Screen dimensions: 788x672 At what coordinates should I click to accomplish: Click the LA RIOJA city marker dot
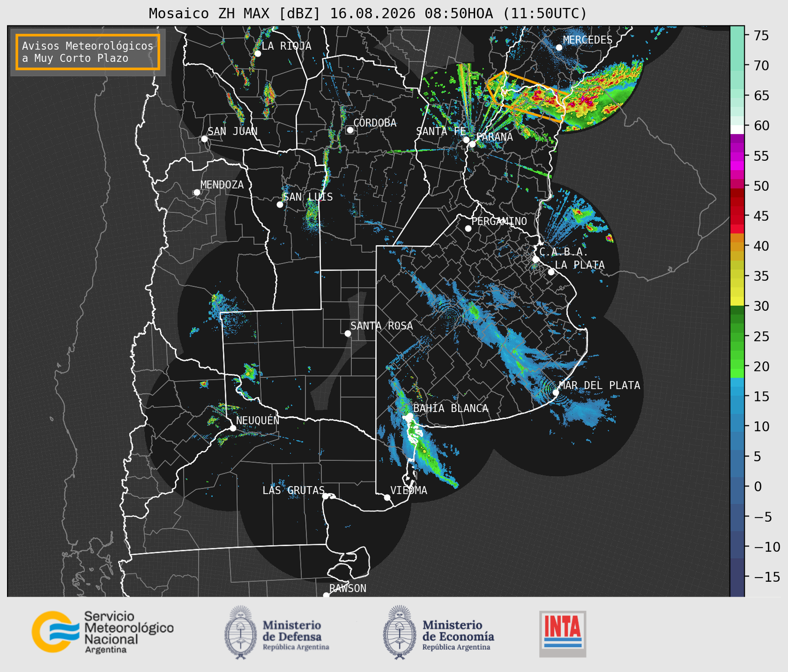pyautogui.click(x=257, y=54)
